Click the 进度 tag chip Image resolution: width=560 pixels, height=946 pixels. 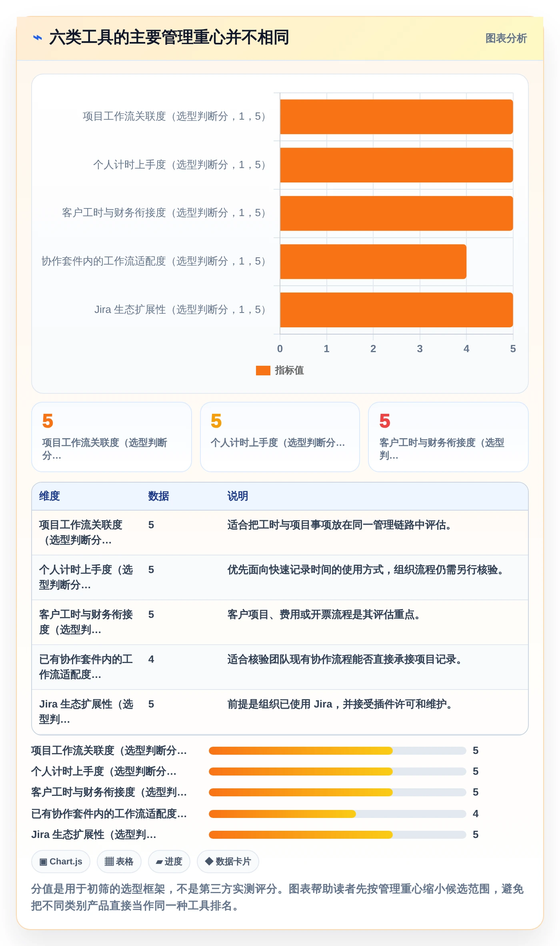(169, 862)
